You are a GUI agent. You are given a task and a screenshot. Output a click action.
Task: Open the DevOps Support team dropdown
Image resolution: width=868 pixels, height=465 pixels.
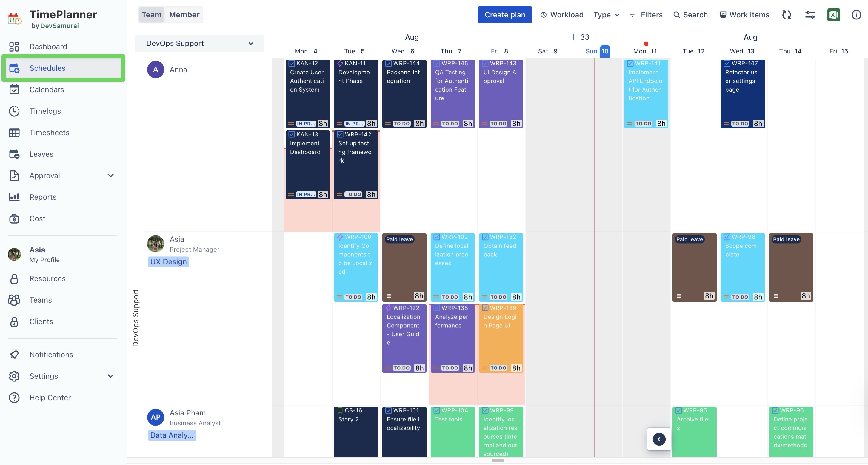coord(199,43)
